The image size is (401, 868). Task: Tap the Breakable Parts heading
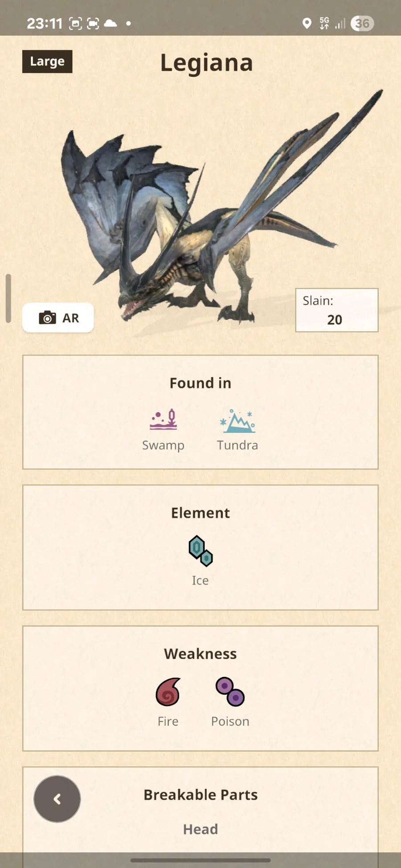pos(200,795)
